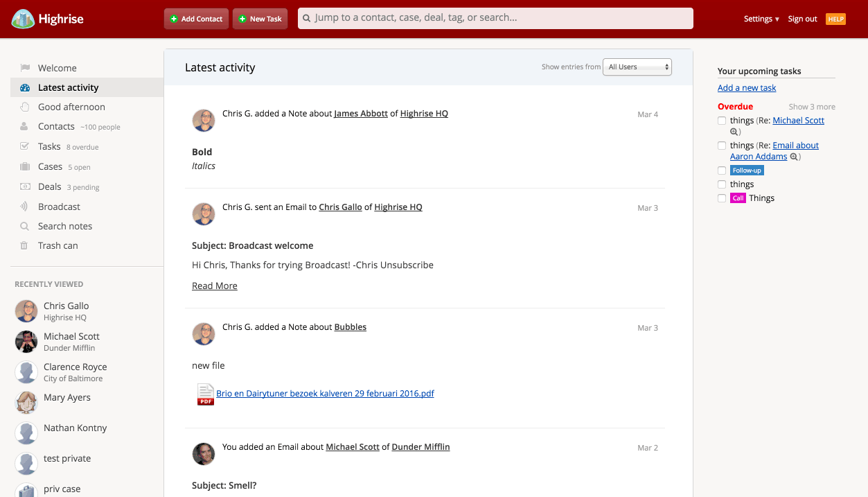Click the Cases briefcase icon
Viewport: 868px width, 497px height.
(x=24, y=167)
